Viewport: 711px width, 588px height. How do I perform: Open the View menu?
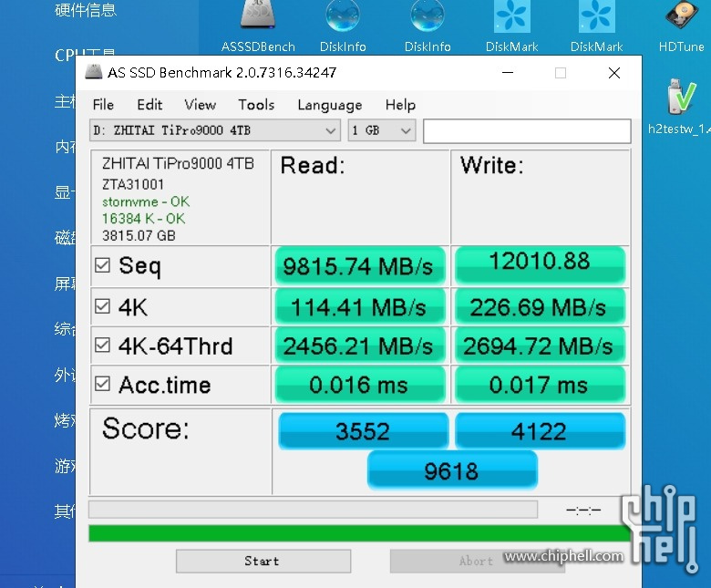click(200, 105)
